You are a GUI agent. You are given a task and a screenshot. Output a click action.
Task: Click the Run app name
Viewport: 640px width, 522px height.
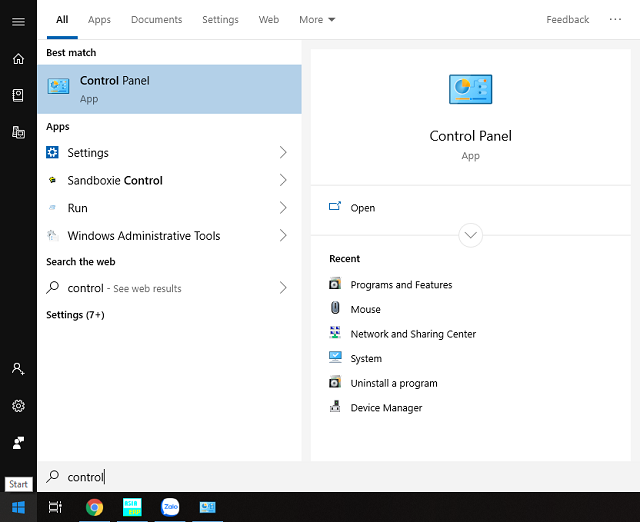pos(77,208)
